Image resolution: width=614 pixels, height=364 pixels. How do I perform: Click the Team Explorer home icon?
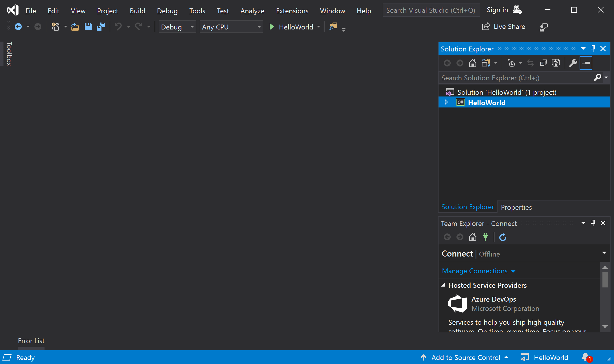pyautogui.click(x=472, y=237)
